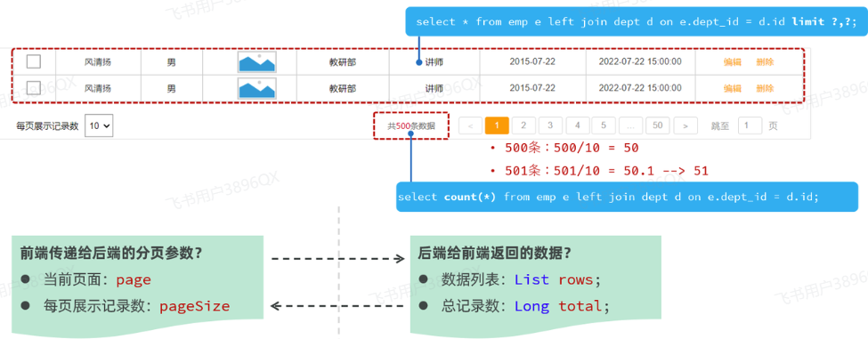Jump to page 3 in the pagination

pos(550,125)
